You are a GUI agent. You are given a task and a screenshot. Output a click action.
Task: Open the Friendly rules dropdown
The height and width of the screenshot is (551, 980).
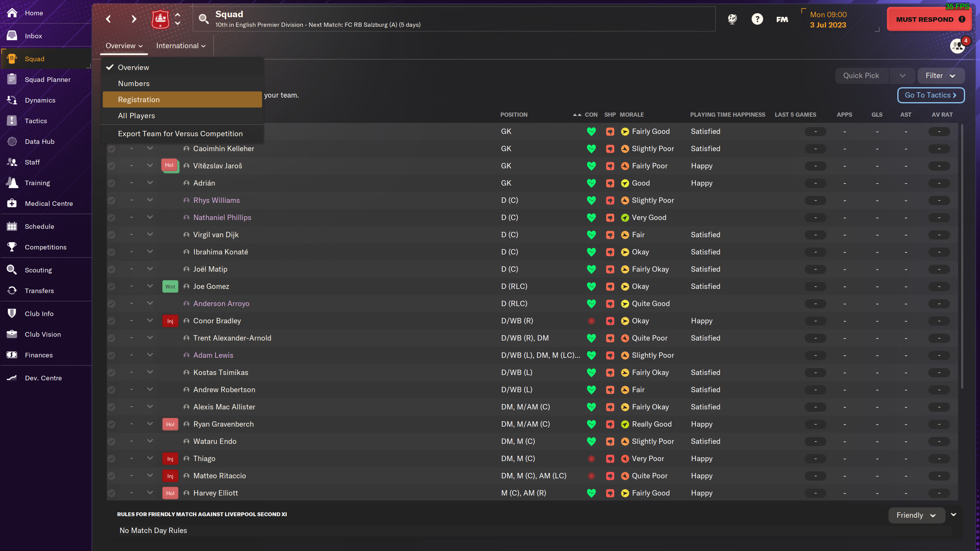916,515
